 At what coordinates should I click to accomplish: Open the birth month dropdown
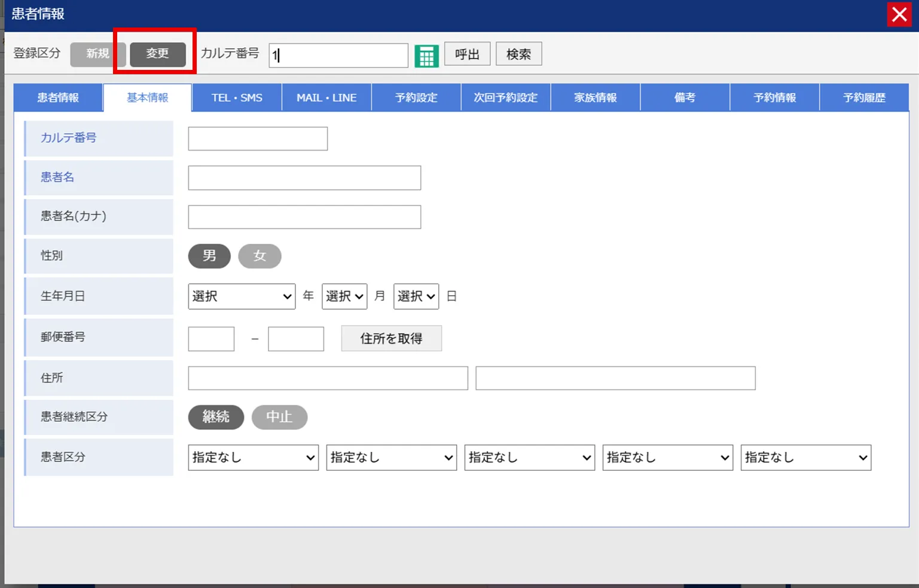[344, 296]
